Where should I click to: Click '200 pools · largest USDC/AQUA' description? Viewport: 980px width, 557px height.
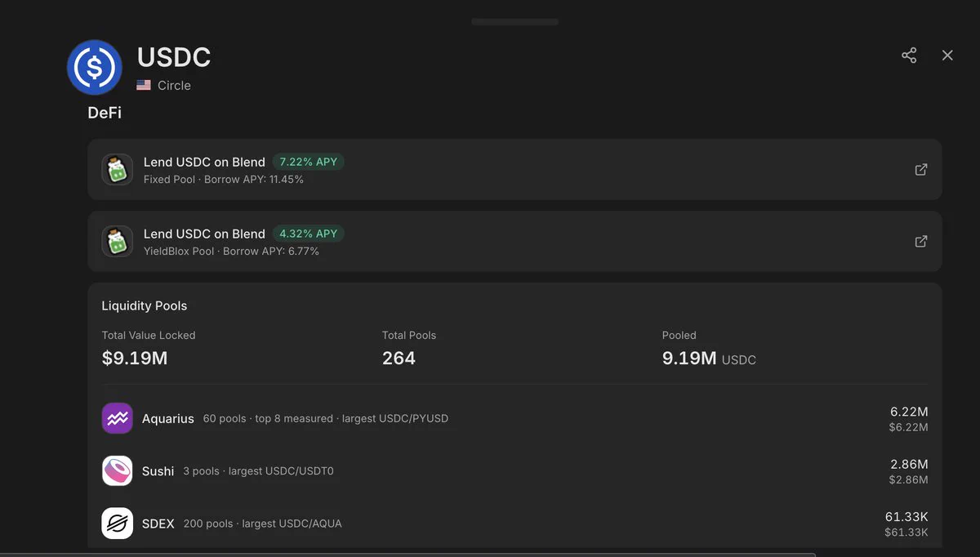(262, 523)
